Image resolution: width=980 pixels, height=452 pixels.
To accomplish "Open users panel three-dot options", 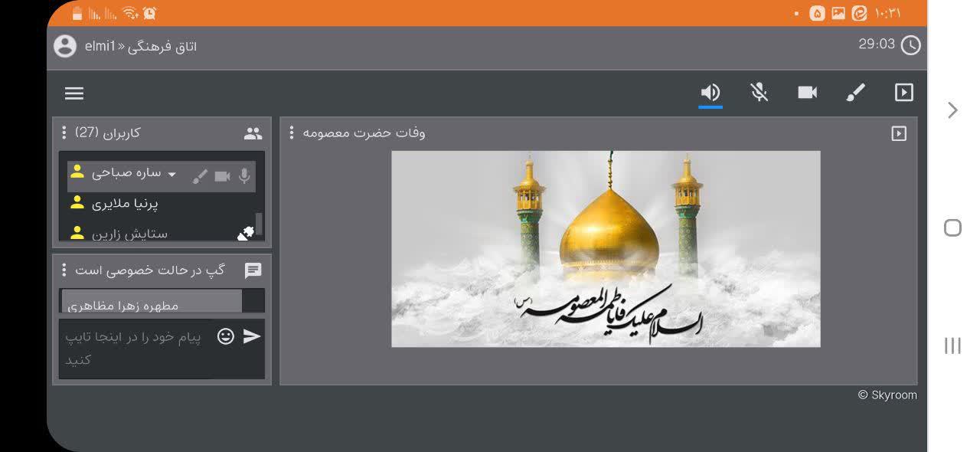I will pos(64,133).
